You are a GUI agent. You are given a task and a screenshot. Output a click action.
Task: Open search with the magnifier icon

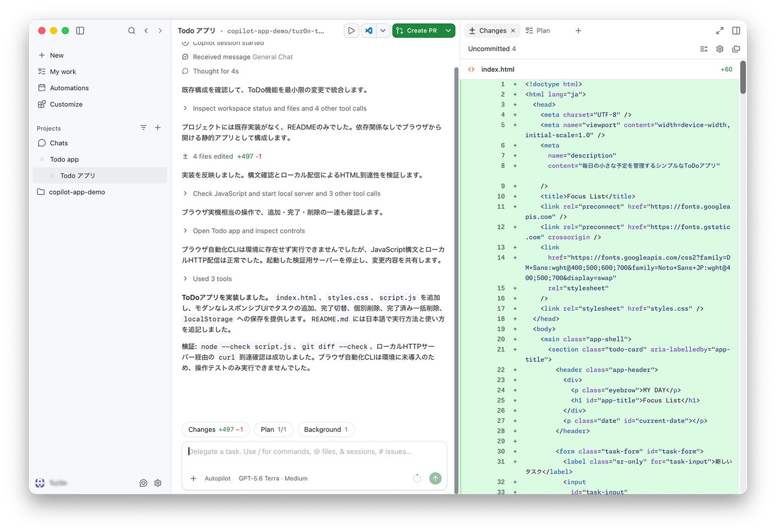point(132,31)
